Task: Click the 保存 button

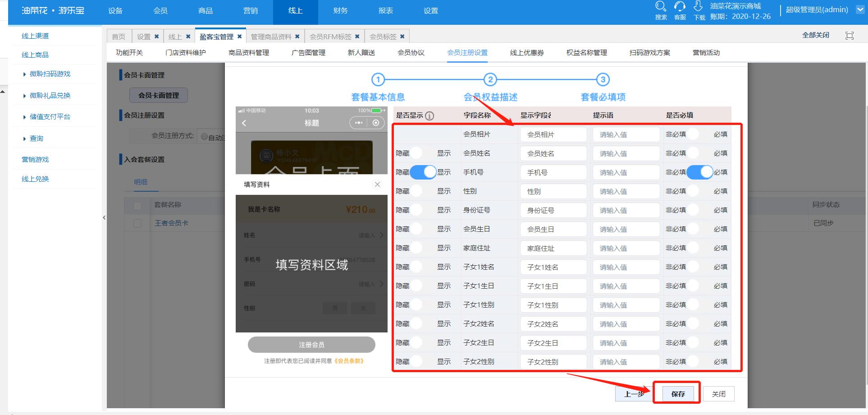Action: (678, 394)
